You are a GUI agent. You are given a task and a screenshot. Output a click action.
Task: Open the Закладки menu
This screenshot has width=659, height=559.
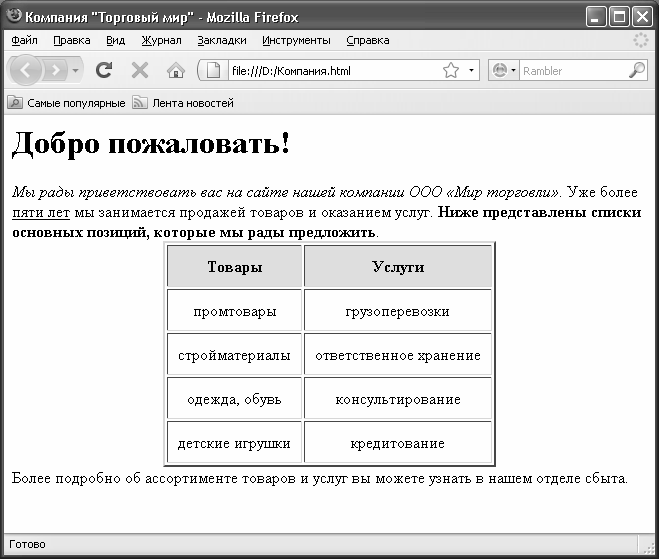point(221,40)
